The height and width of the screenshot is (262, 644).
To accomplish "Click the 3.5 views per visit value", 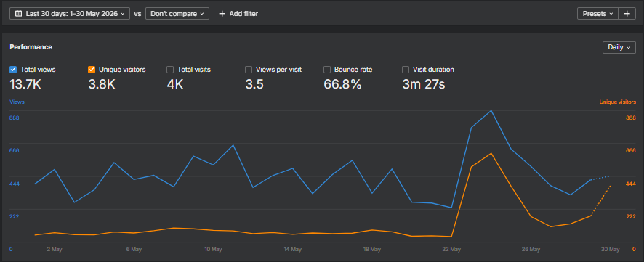I will (x=254, y=84).
